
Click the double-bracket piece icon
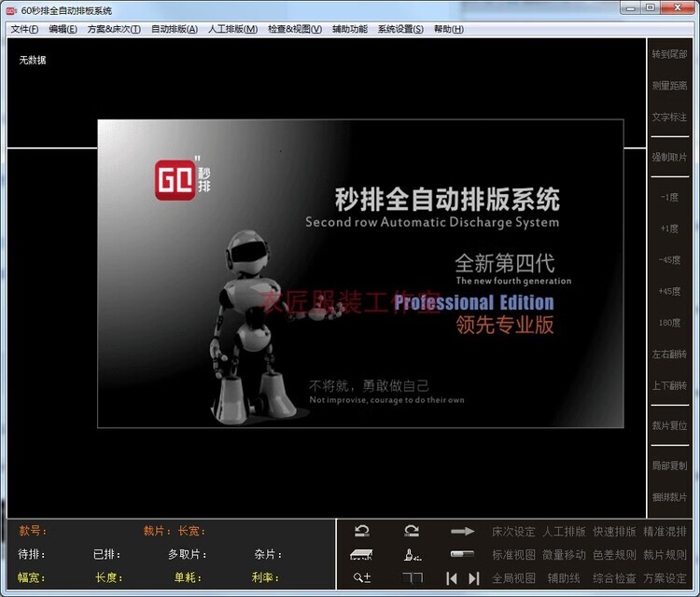(x=412, y=578)
